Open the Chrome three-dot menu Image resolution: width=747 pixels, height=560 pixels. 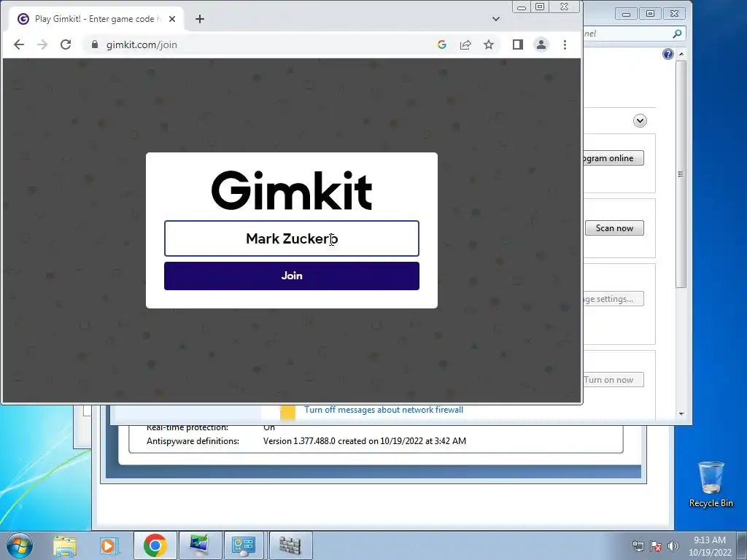click(x=565, y=44)
